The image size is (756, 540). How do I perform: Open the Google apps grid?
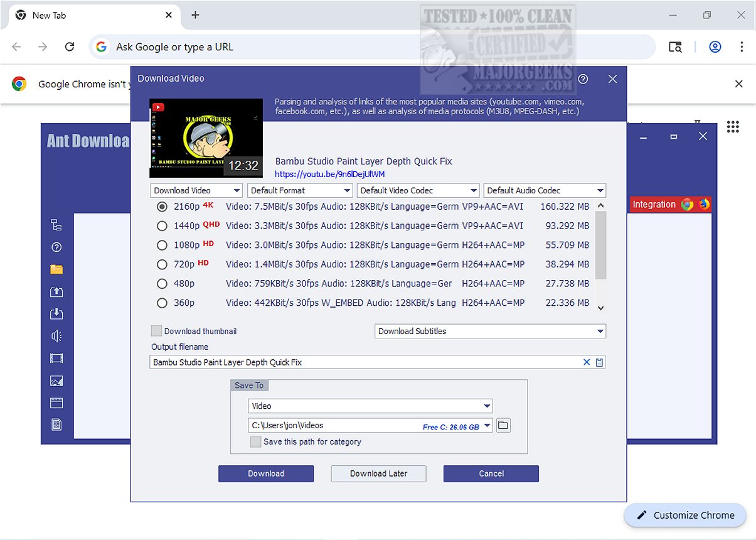coord(733,127)
